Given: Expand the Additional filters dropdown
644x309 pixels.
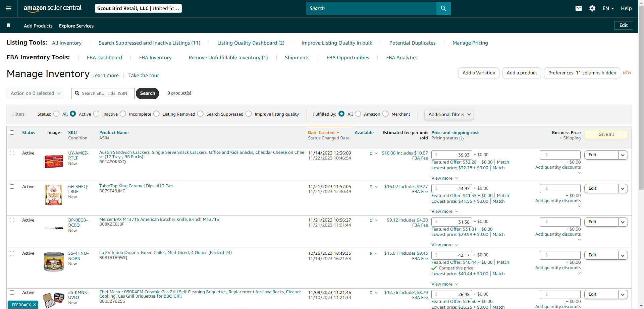Looking at the screenshot, I should tap(449, 114).
